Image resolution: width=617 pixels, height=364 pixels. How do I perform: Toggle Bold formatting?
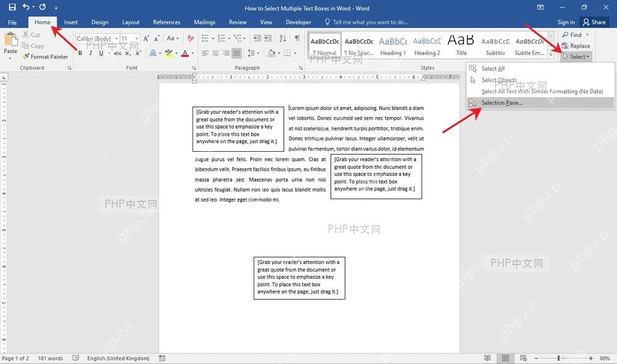click(x=80, y=53)
